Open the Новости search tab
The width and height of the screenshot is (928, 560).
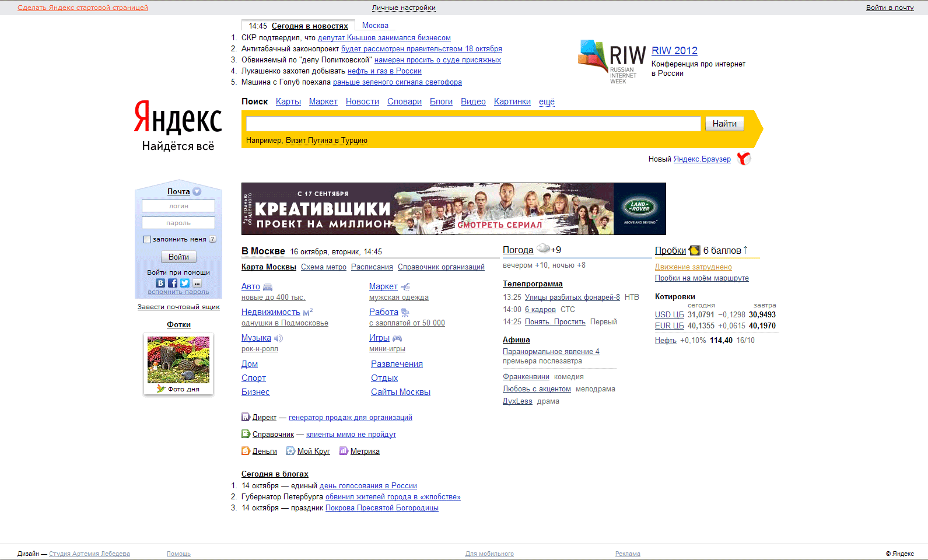tap(362, 101)
